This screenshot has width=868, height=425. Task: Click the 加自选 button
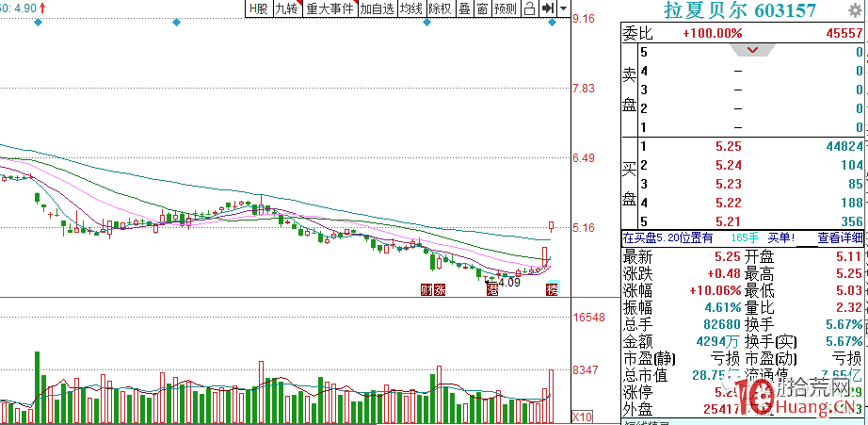(377, 8)
